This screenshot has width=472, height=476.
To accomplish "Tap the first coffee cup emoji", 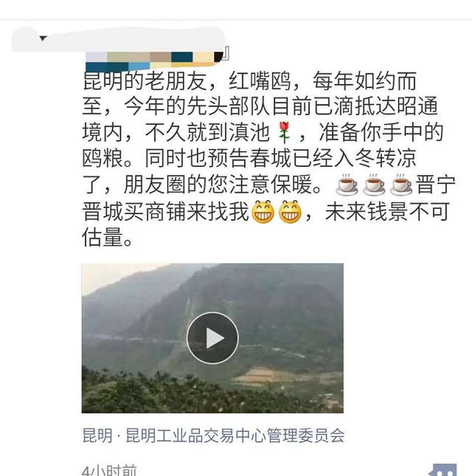I will 347,184.
